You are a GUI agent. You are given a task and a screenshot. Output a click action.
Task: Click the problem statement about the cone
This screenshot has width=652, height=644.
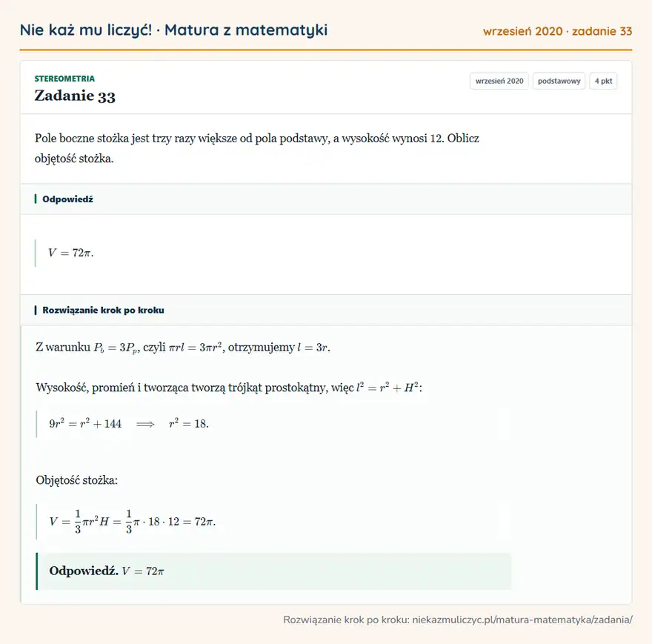click(x=256, y=148)
